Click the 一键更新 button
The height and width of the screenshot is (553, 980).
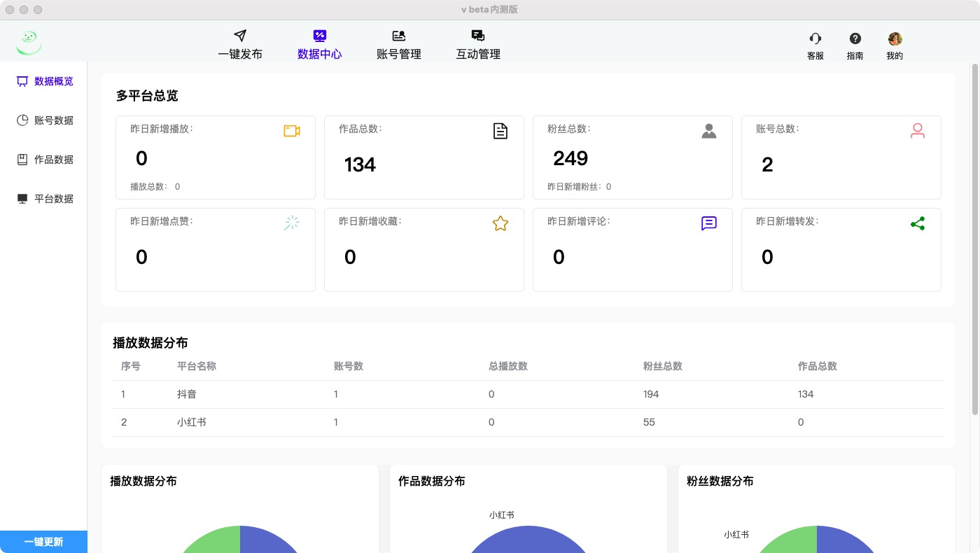tap(43, 542)
